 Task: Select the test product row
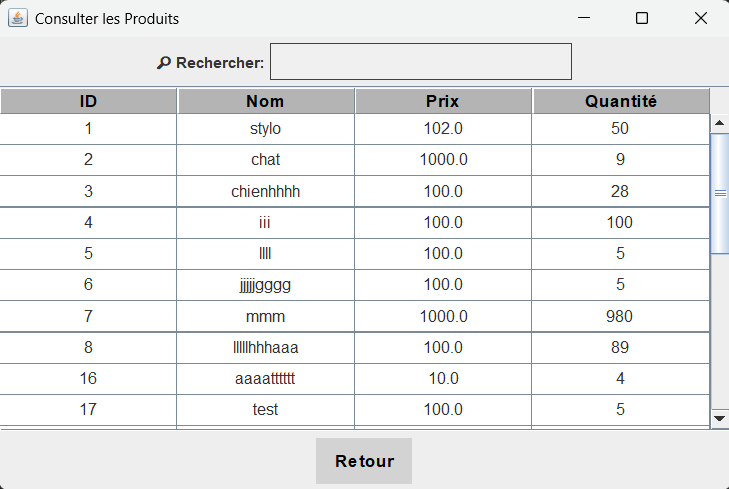265,410
